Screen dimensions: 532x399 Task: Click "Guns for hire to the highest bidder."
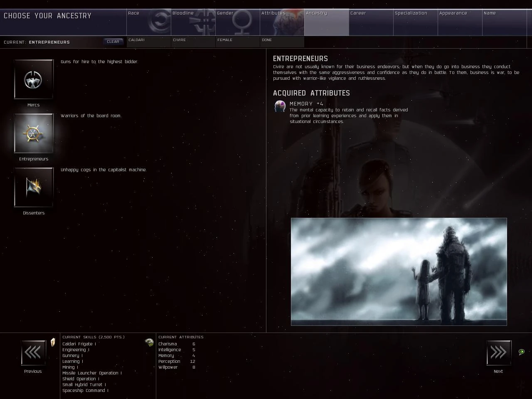[x=99, y=62]
